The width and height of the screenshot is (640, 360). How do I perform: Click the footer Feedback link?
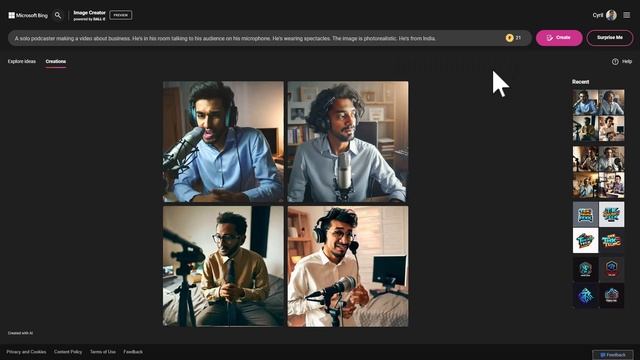(x=133, y=352)
